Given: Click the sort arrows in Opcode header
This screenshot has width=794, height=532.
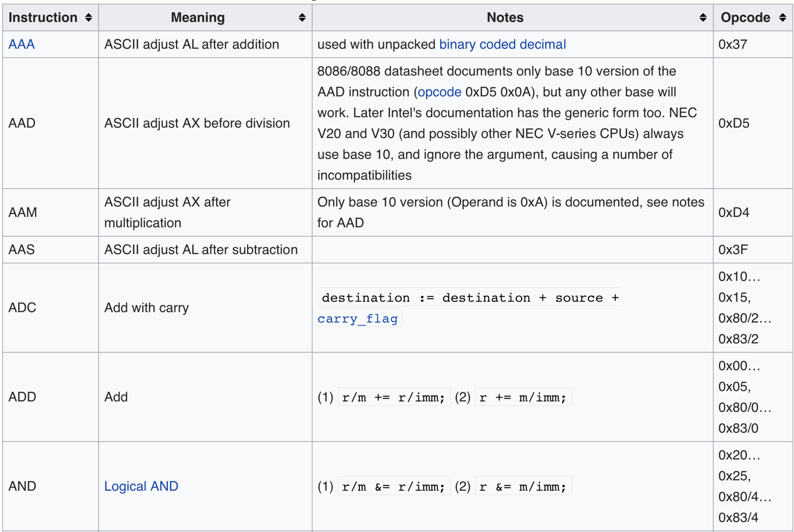Looking at the screenshot, I should (x=783, y=17).
